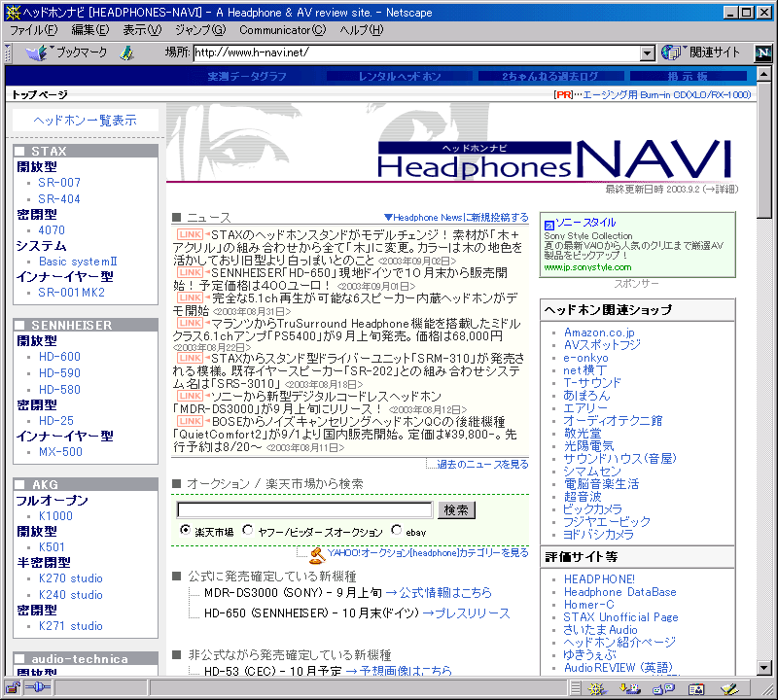778x700 pixels.
Task: Click the Netscape N logo throbber
Action: (x=763, y=52)
